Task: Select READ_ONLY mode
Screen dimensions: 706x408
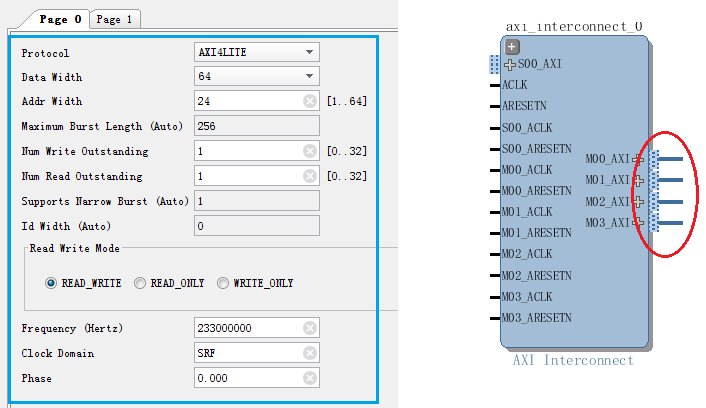Action: (140, 283)
